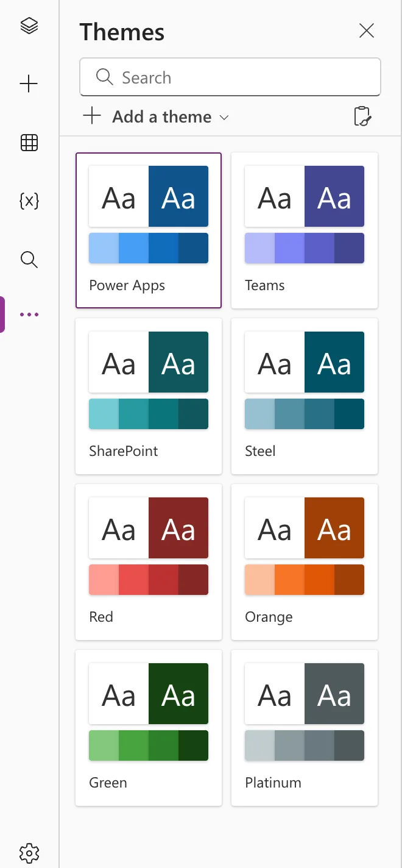Click the lightest blue swatch in Power Apps
The height and width of the screenshot is (868, 402).
104,248
